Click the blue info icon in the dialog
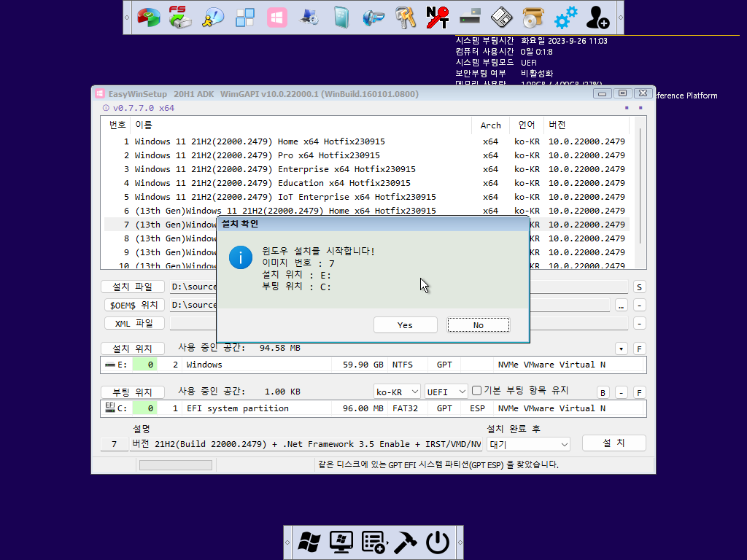Viewport: 747px width, 560px height. coord(241,257)
